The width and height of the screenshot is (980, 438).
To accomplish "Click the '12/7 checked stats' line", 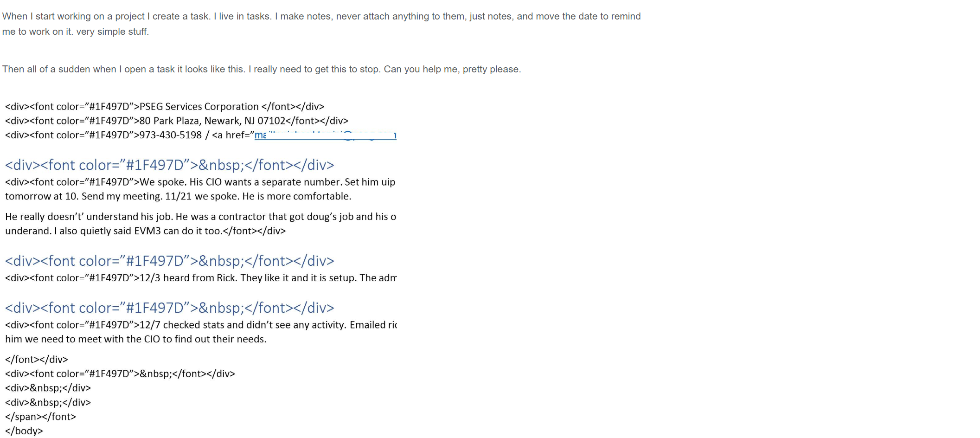I will [x=201, y=325].
